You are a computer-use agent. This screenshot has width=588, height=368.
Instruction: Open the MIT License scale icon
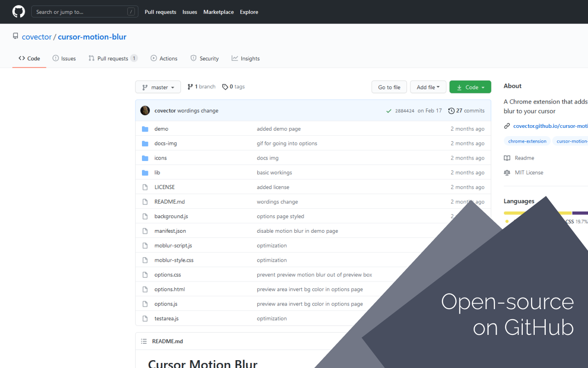(x=507, y=173)
